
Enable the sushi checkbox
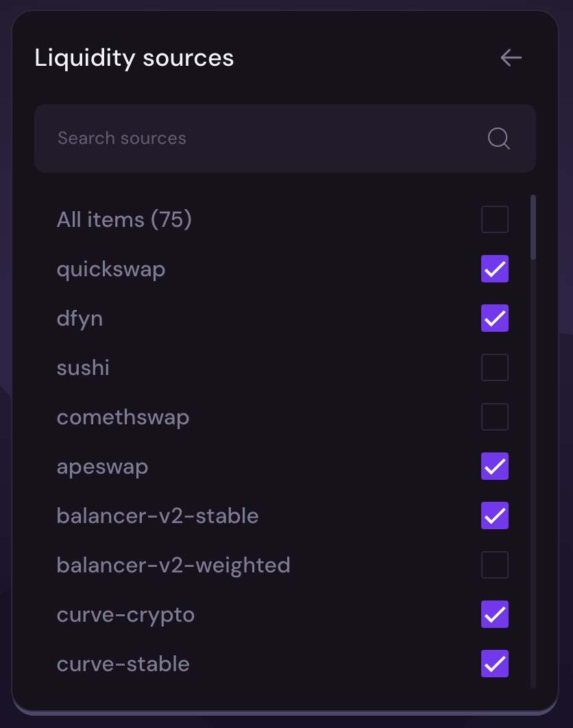pyautogui.click(x=495, y=368)
